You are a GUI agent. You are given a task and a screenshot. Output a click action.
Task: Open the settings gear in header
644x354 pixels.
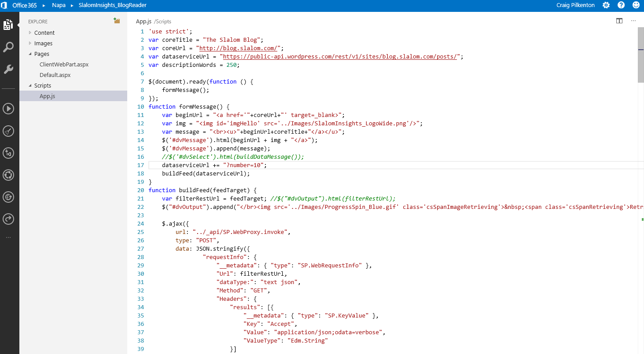tap(606, 5)
